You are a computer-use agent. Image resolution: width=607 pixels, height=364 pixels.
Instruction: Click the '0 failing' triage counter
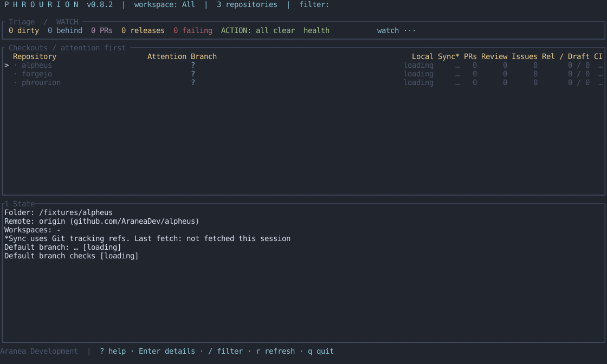193,30
